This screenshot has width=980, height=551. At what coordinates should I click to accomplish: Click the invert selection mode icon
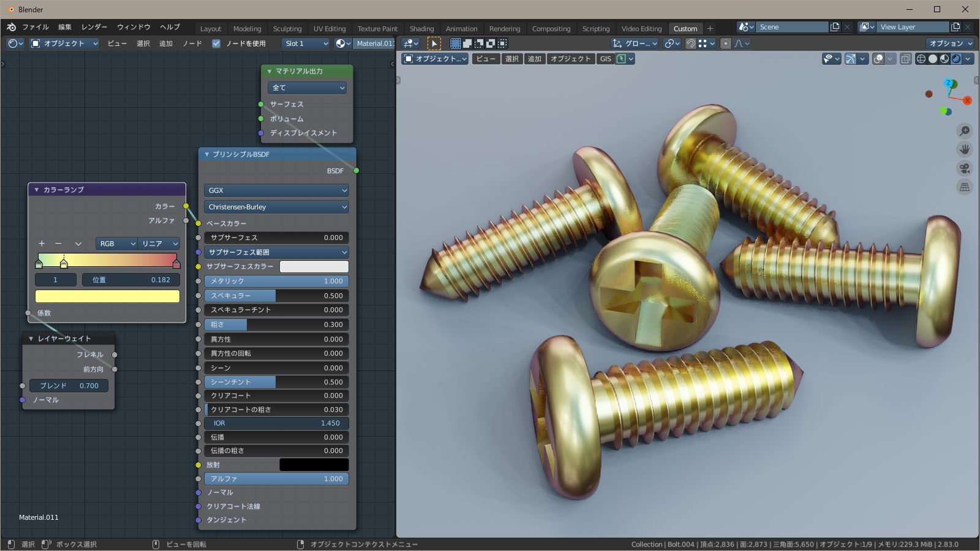(491, 43)
